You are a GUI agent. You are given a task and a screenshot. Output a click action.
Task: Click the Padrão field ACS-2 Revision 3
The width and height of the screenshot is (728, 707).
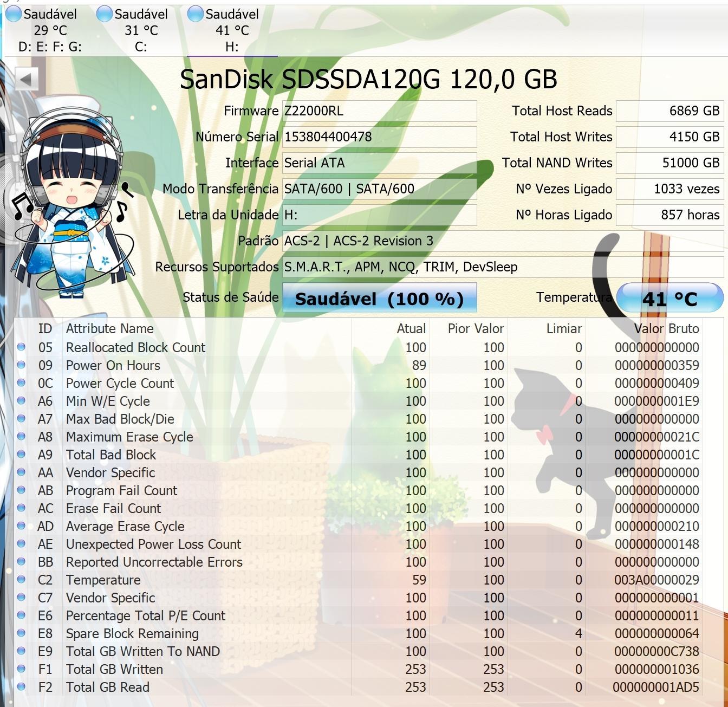(503, 241)
